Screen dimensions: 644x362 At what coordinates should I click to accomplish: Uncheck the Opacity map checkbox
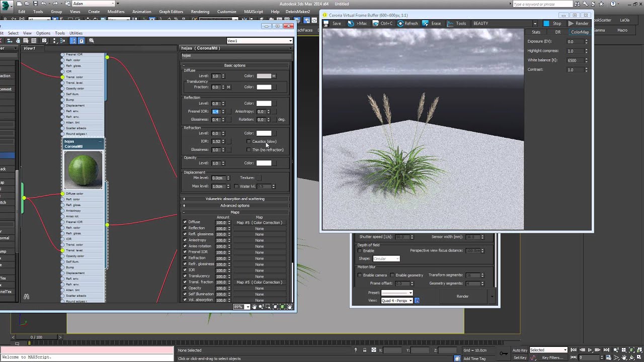(185, 288)
